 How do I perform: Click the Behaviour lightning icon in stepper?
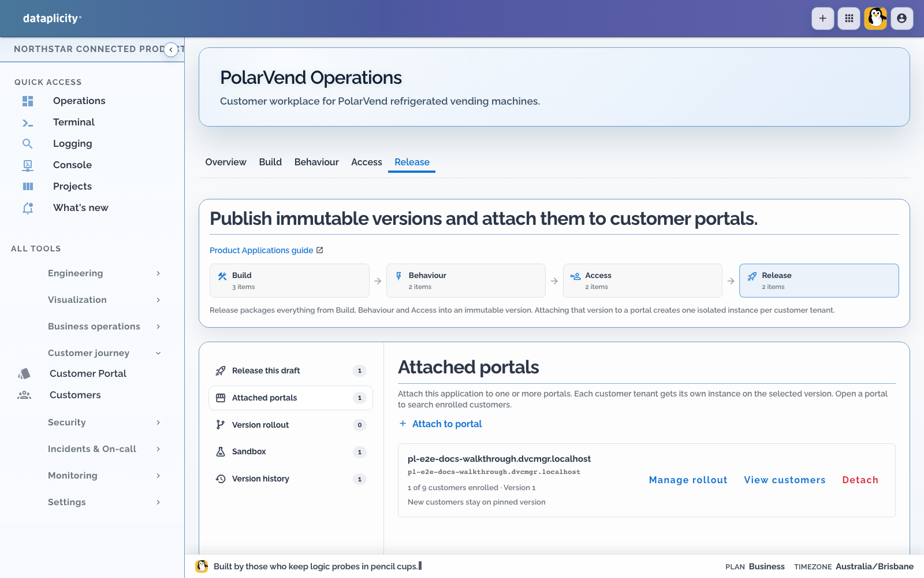click(398, 276)
